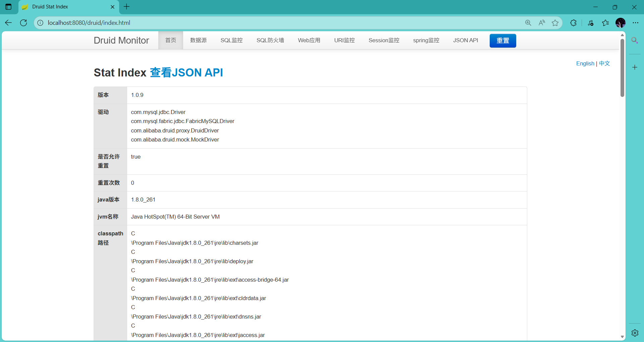Open sidebar settings gear

point(635,333)
